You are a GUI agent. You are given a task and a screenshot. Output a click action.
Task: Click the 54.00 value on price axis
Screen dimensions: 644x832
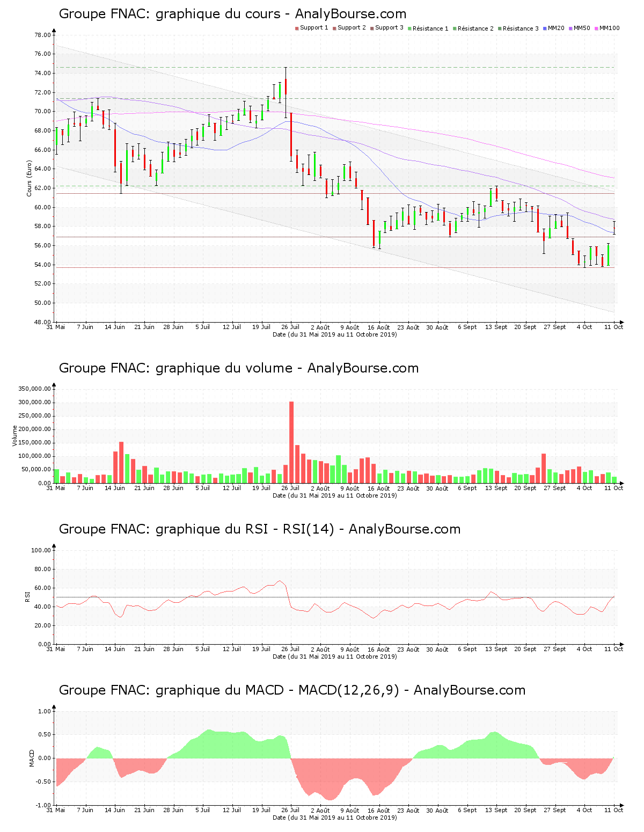point(42,265)
